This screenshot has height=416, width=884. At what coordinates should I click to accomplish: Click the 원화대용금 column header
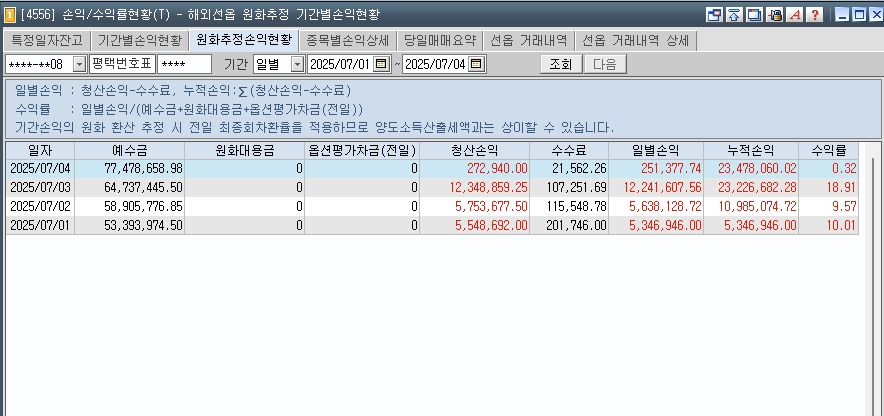pyautogui.click(x=245, y=151)
